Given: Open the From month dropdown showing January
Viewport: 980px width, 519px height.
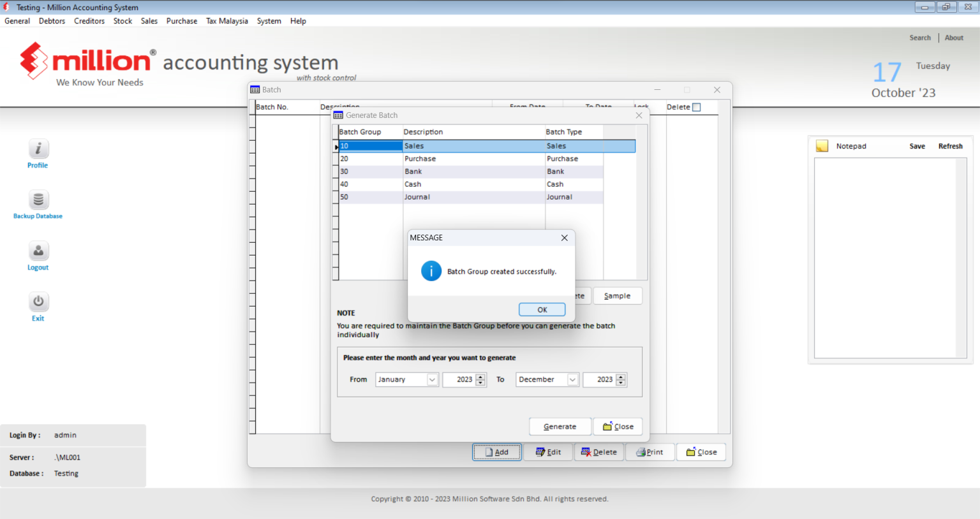Looking at the screenshot, I should point(431,379).
